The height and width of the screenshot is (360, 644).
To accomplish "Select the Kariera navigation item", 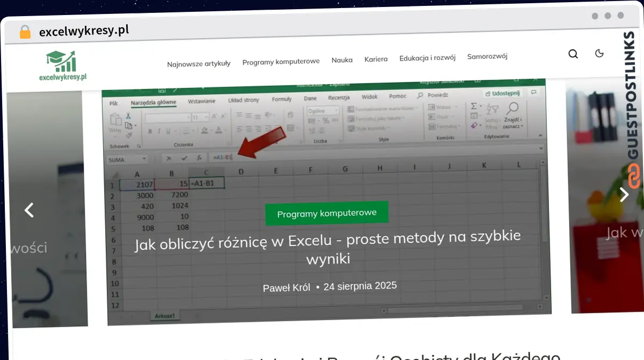I will click(x=376, y=59).
